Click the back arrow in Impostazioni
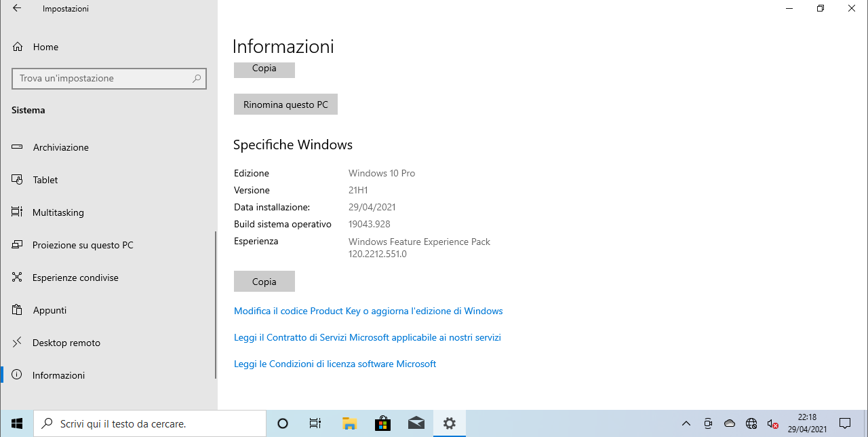The width and height of the screenshot is (868, 437). click(17, 9)
